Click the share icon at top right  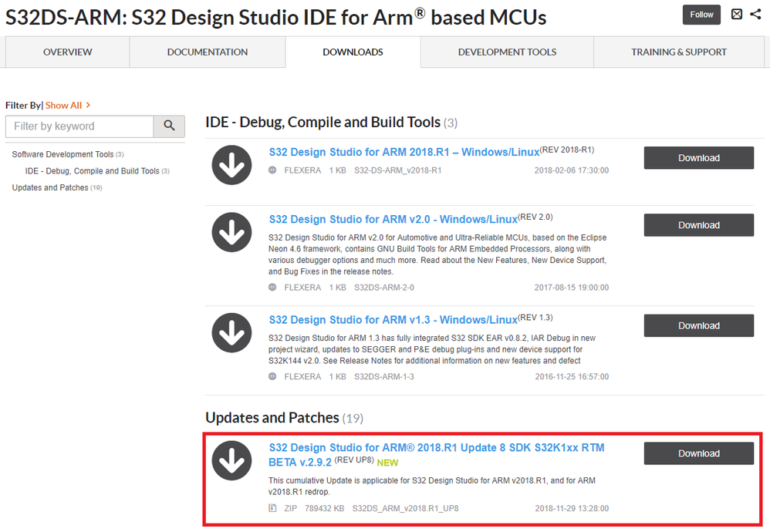tap(755, 14)
